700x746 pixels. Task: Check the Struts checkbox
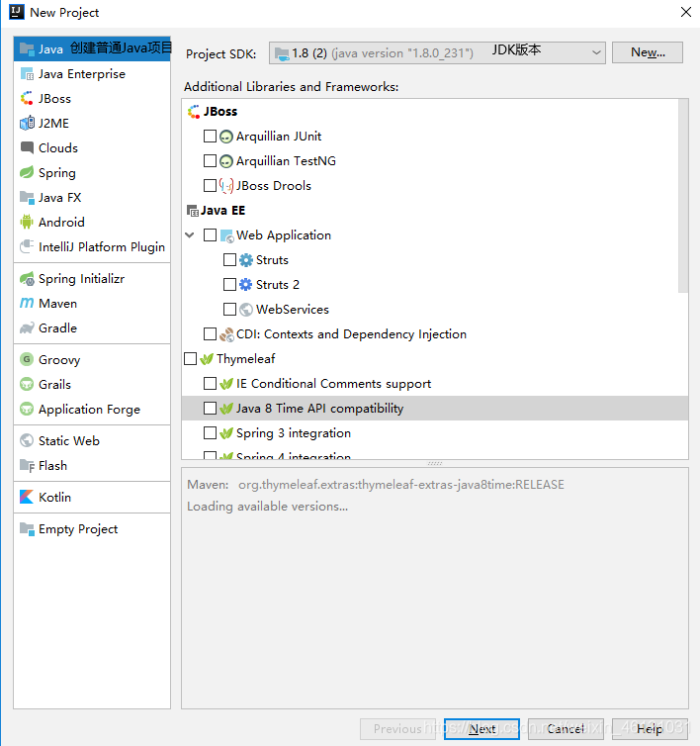pos(229,260)
